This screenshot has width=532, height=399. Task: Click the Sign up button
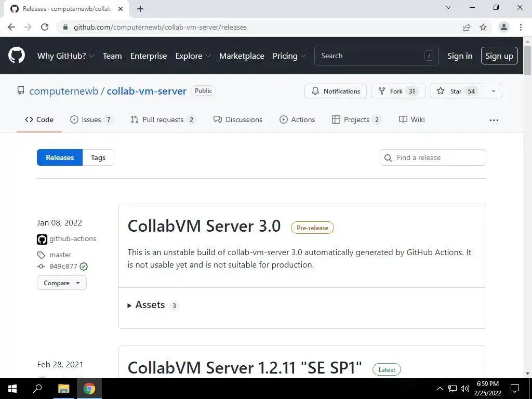pos(499,56)
